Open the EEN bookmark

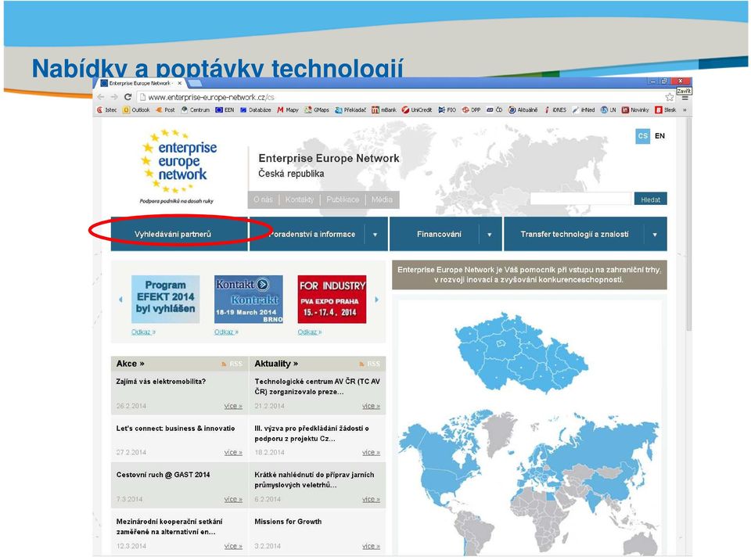coord(225,109)
